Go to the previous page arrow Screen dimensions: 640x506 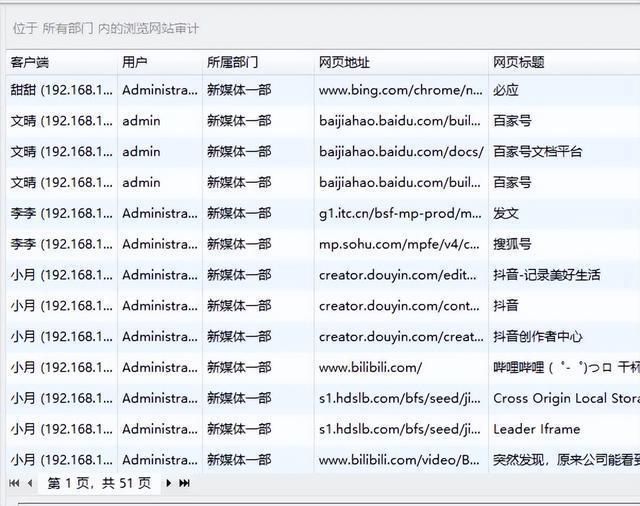point(30,483)
